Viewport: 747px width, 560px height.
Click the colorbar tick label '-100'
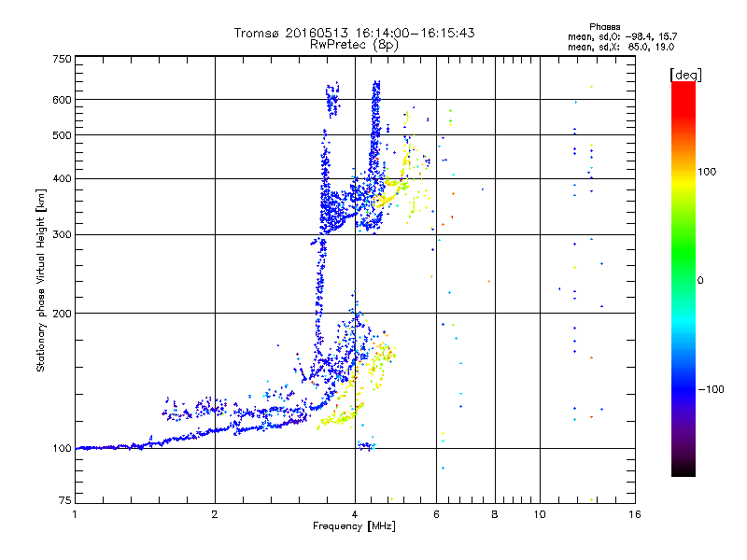click(x=711, y=389)
